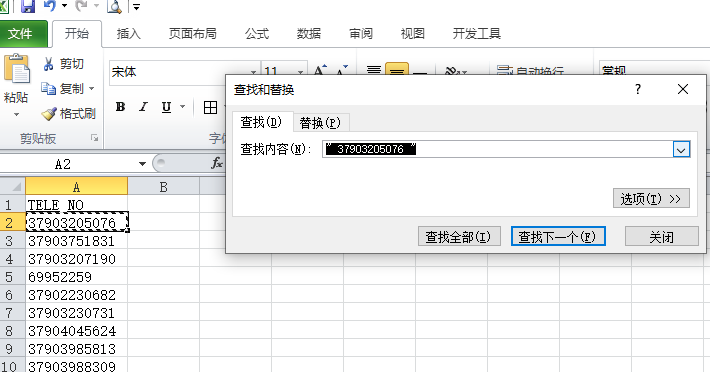
Task: Open the 视图 ribbon tab
Action: (x=413, y=33)
